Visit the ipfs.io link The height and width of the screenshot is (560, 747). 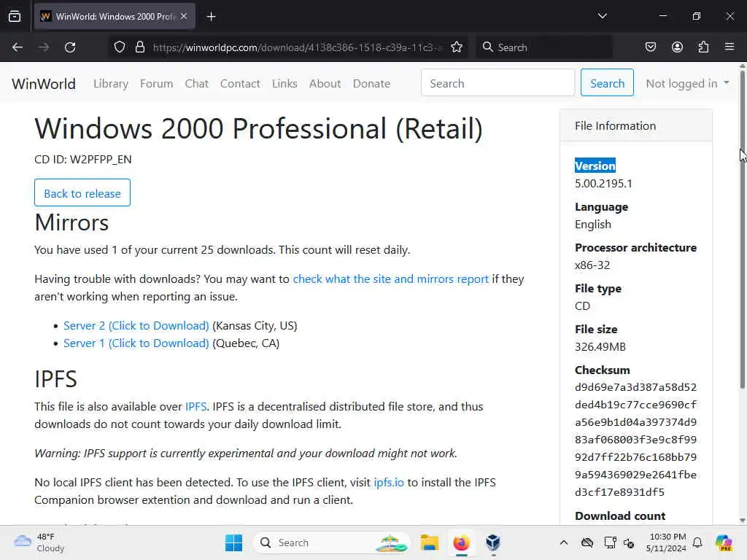[389, 483]
